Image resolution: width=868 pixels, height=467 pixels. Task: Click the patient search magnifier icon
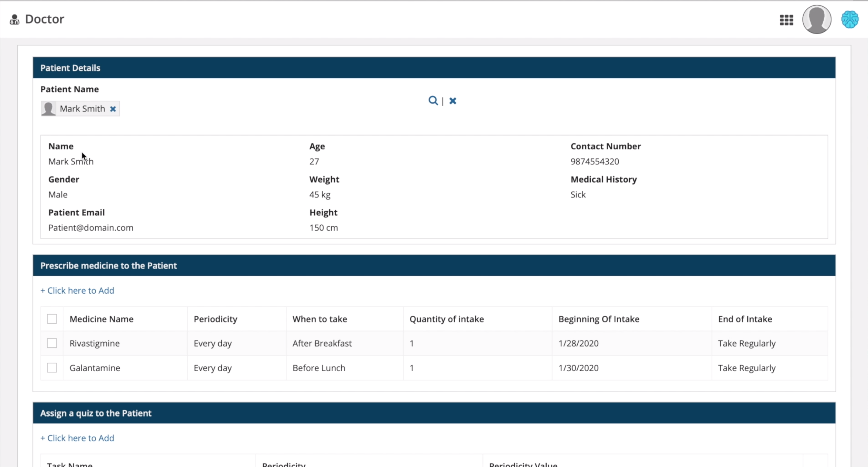pyautogui.click(x=433, y=101)
